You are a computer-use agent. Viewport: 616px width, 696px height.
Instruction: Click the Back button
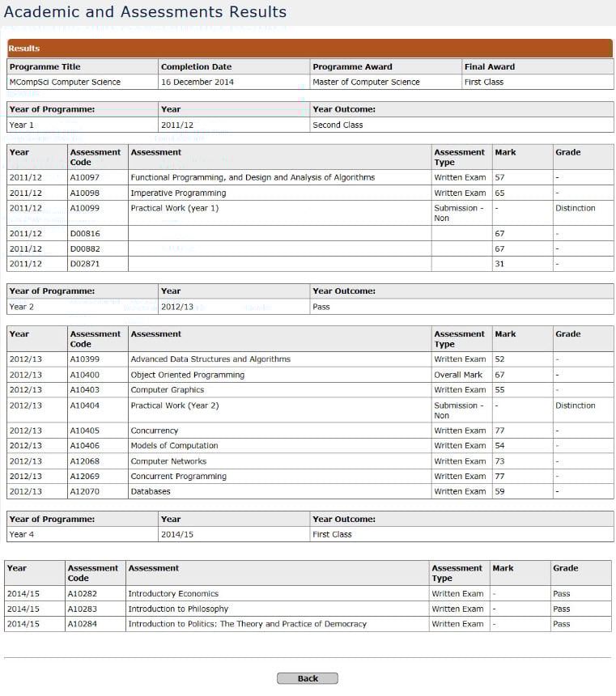(307, 678)
